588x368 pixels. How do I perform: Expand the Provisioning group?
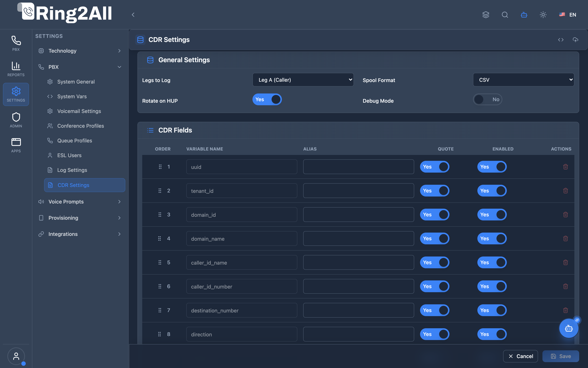coord(80,218)
